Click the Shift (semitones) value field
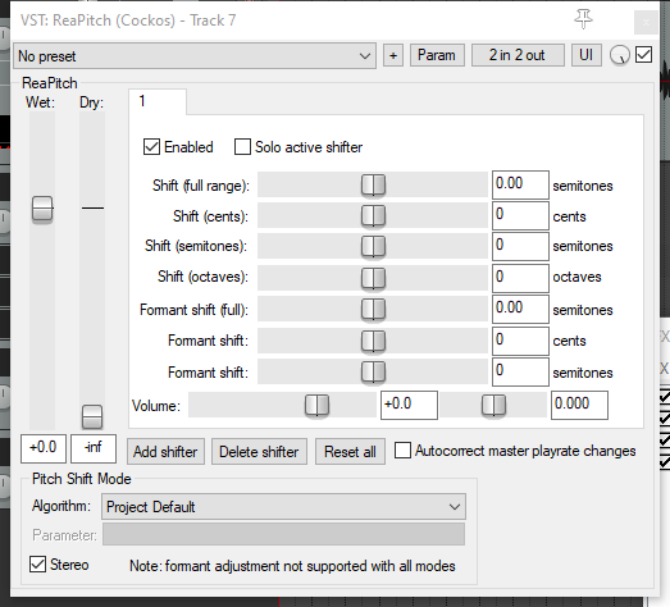Image resolution: width=670 pixels, height=607 pixels. pos(520,246)
